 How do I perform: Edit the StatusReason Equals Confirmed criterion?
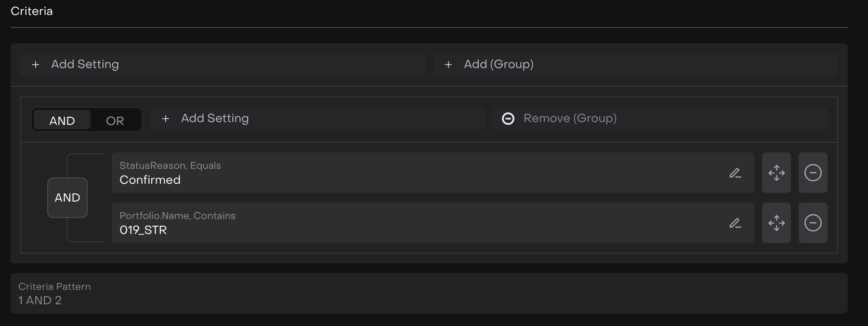coord(735,173)
